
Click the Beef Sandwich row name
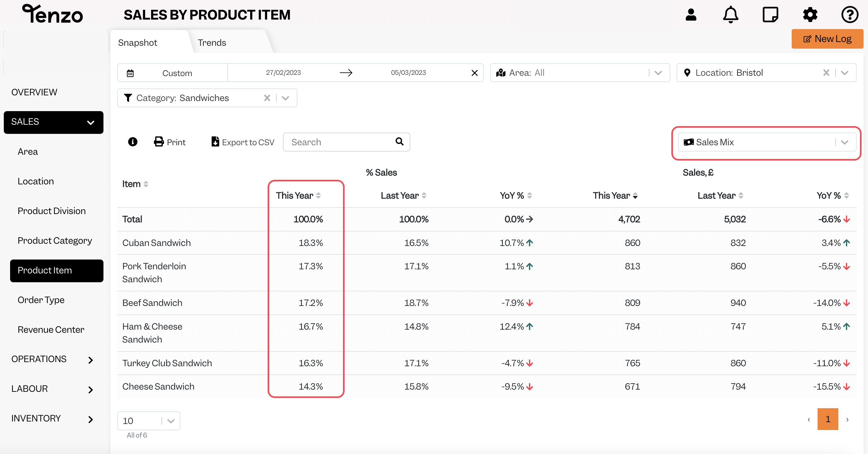click(x=152, y=303)
